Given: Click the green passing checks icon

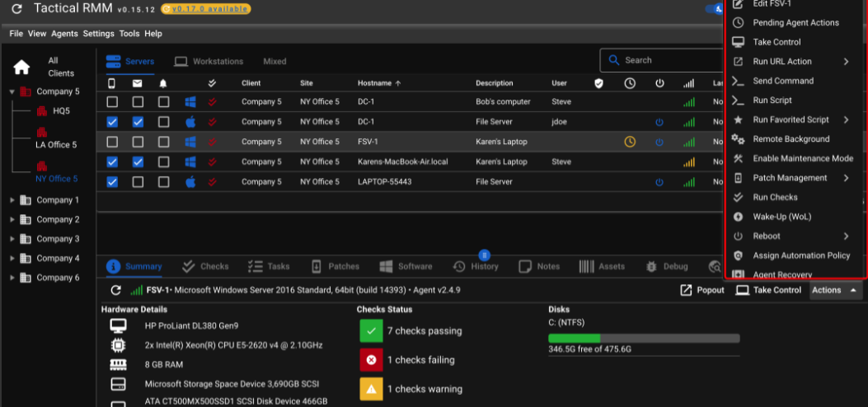Looking at the screenshot, I should (372, 331).
